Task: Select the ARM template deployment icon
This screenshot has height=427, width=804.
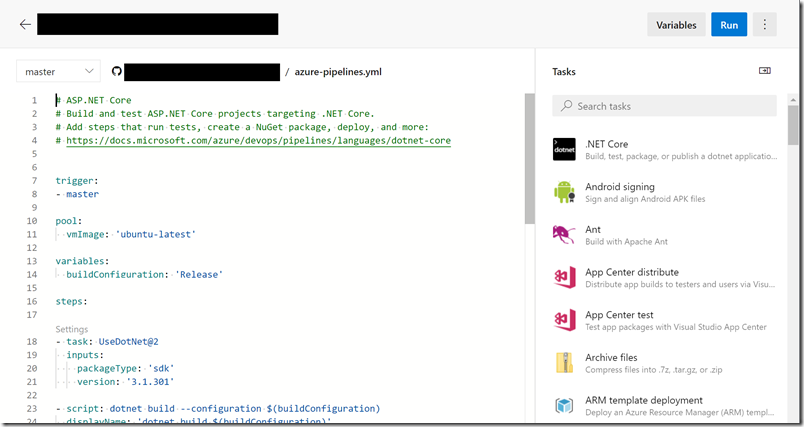Action: tap(564, 405)
